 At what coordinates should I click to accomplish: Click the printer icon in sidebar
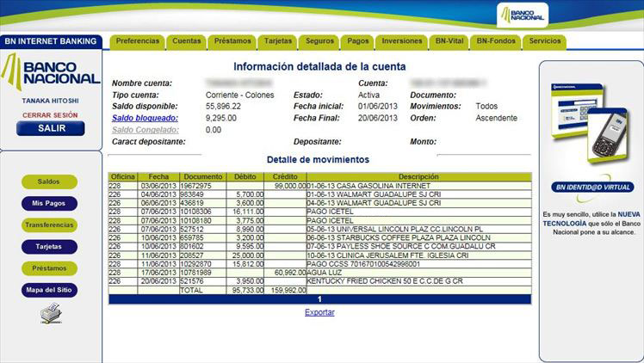(51, 313)
